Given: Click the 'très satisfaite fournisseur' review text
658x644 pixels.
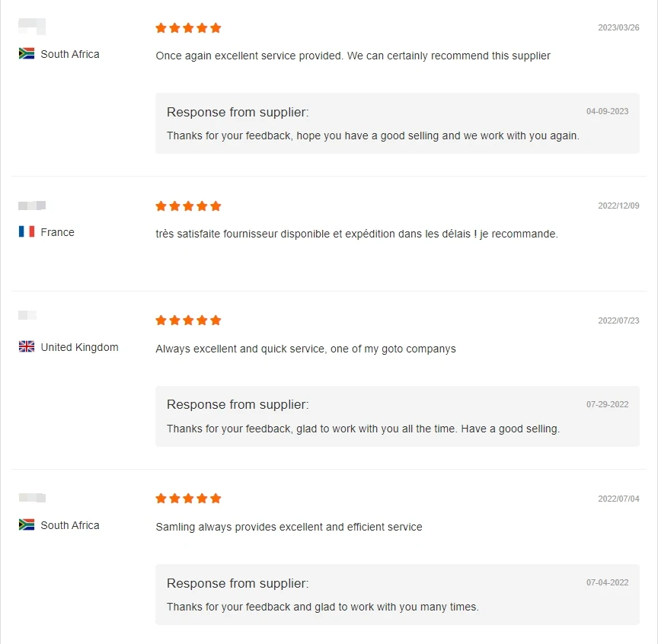Looking at the screenshot, I should coord(356,234).
